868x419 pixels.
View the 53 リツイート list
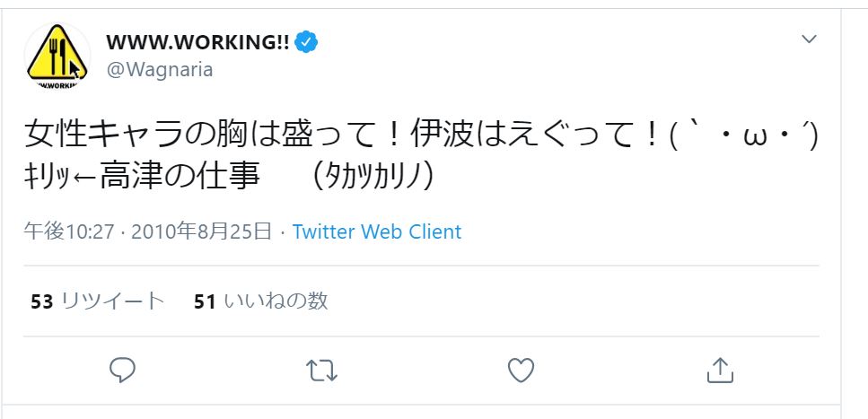point(98,301)
